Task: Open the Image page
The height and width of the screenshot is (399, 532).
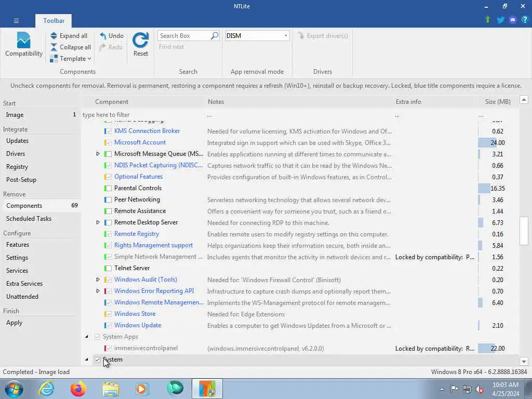Action: click(15, 115)
